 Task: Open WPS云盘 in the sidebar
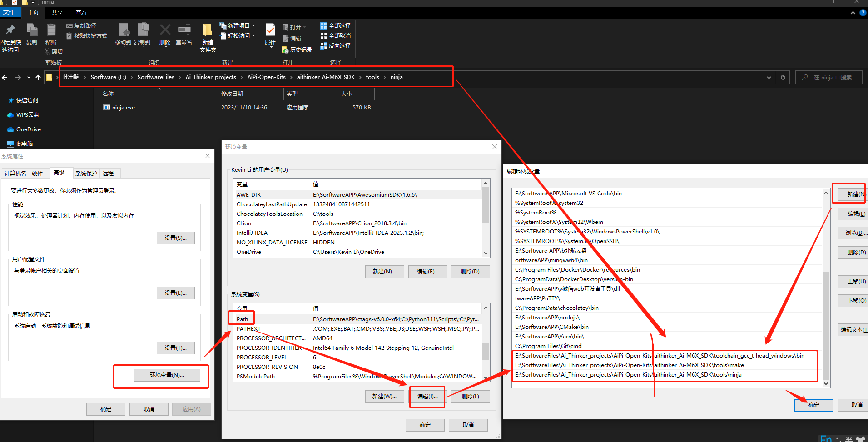tap(23, 115)
